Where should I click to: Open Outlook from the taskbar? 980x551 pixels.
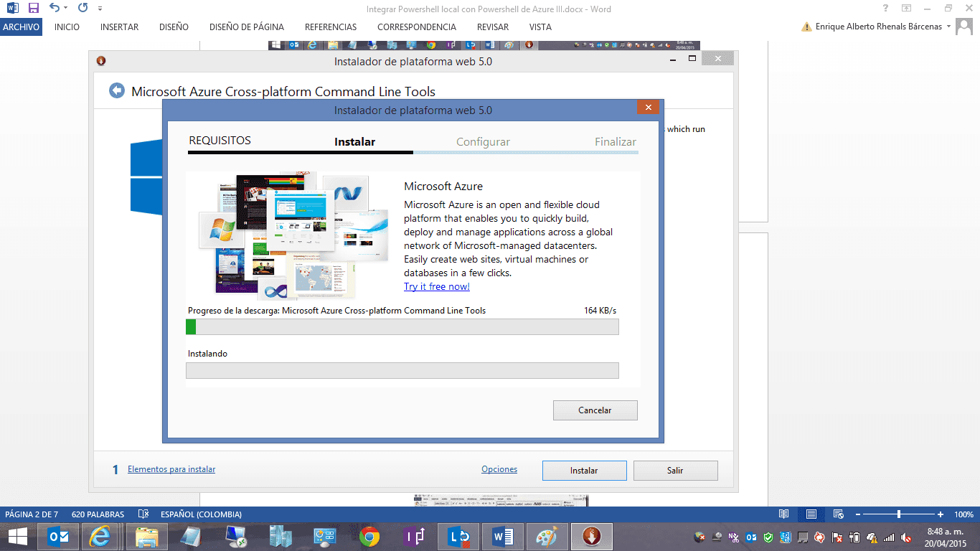point(59,537)
